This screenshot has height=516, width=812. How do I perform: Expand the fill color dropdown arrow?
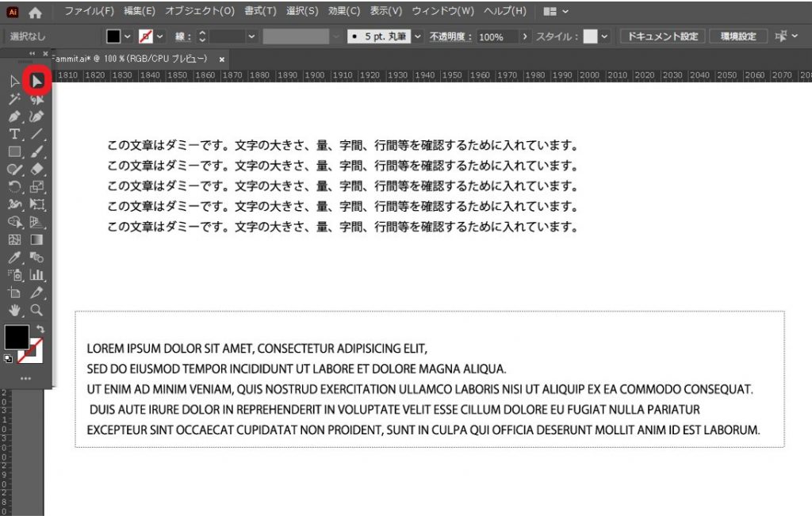128,36
